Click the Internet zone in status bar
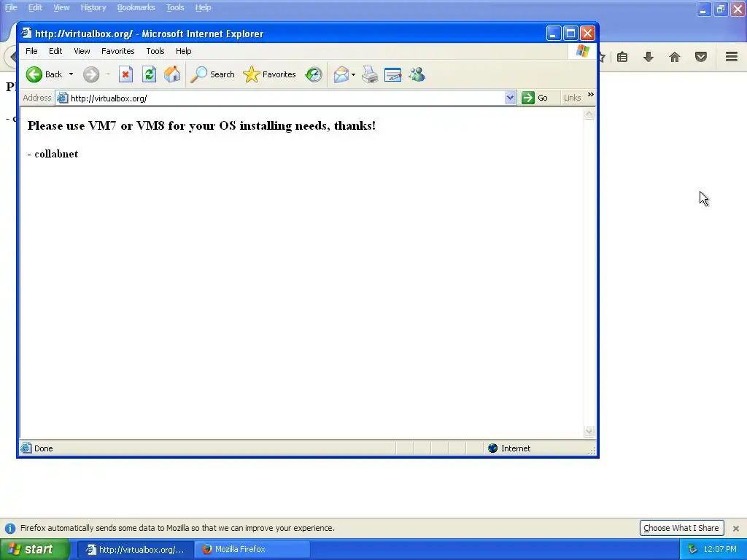The width and height of the screenshot is (747, 560). coord(510,448)
